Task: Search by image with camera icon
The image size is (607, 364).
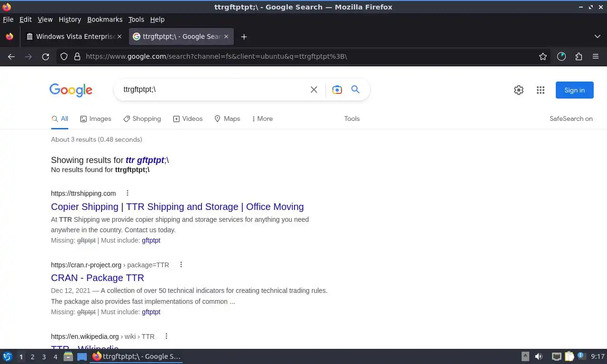Action: coord(337,90)
